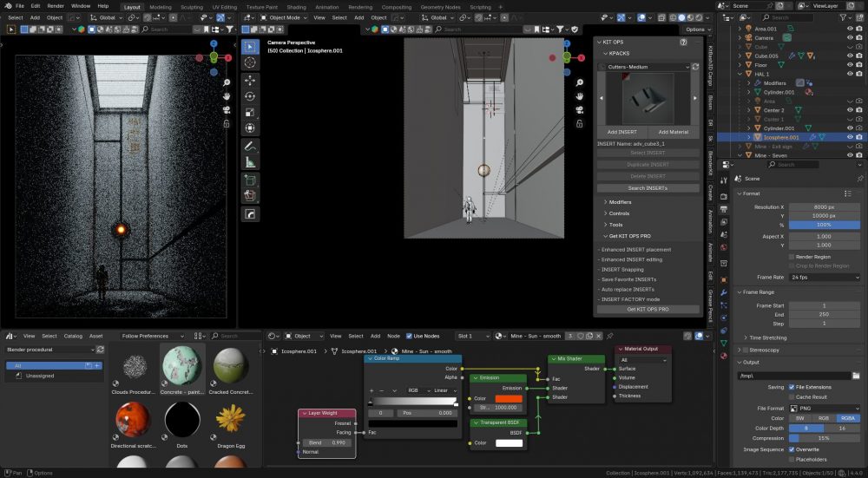
Task: Click the white Transparent BSDF color swatch
Action: [x=509, y=442]
